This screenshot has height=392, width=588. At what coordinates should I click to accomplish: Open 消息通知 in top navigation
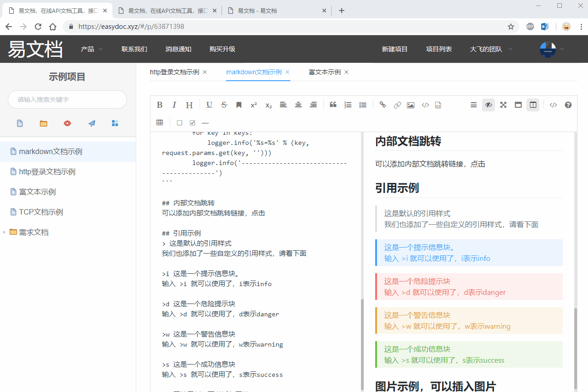(x=178, y=49)
